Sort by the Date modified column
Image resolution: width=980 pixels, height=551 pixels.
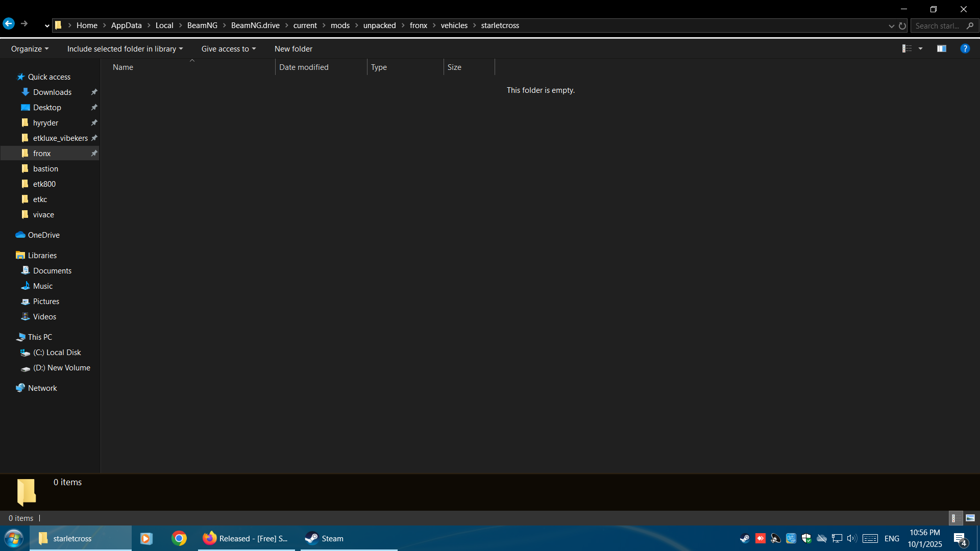304,67
